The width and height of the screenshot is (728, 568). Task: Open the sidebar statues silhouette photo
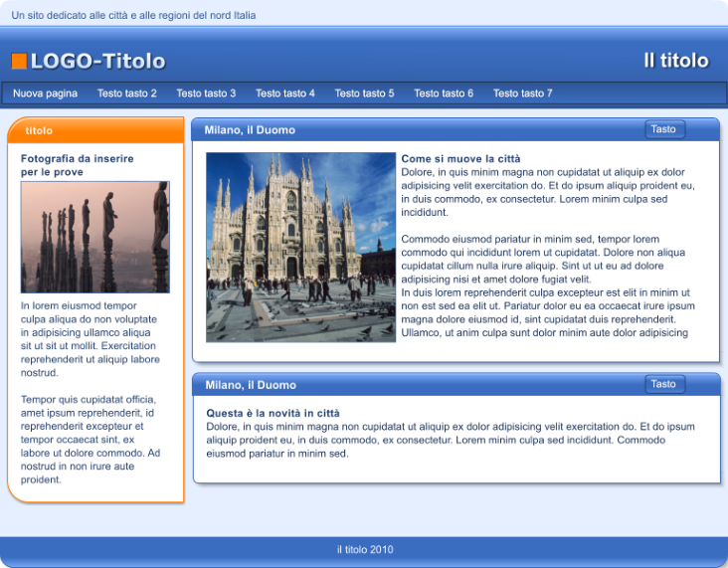point(95,237)
